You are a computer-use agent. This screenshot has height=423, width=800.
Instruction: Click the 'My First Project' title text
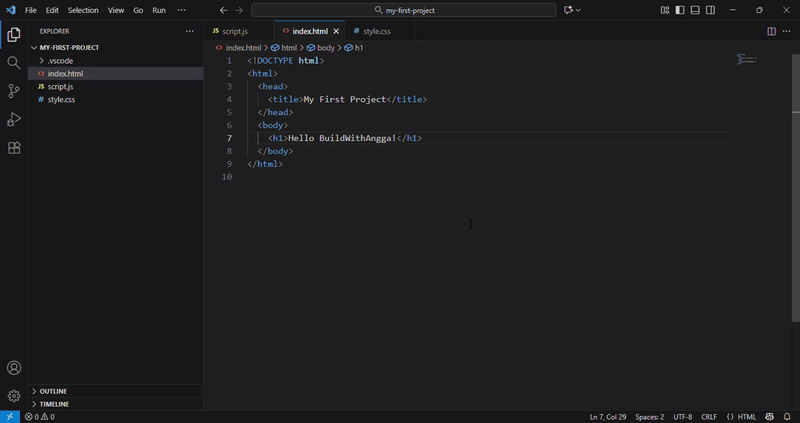pyautogui.click(x=345, y=99)
